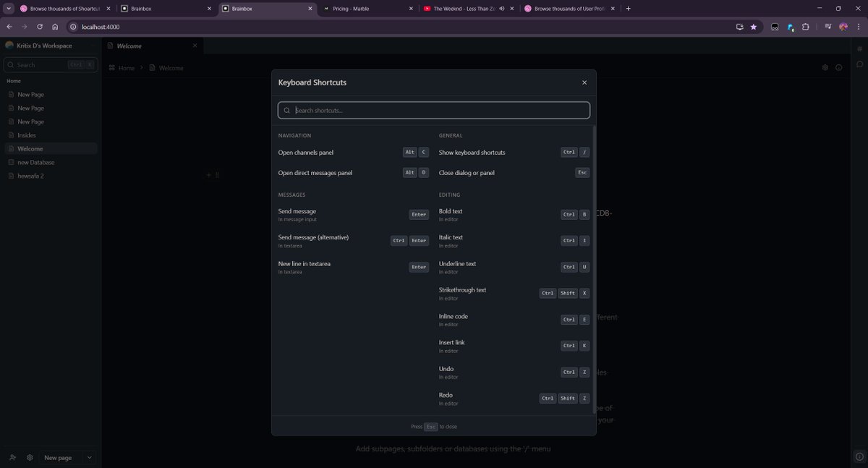The height and width of the screenshot is (468, 868).
Task: Click Welcome in the breadcrumb
Action: pyautogui.click(x=166, y=68)
